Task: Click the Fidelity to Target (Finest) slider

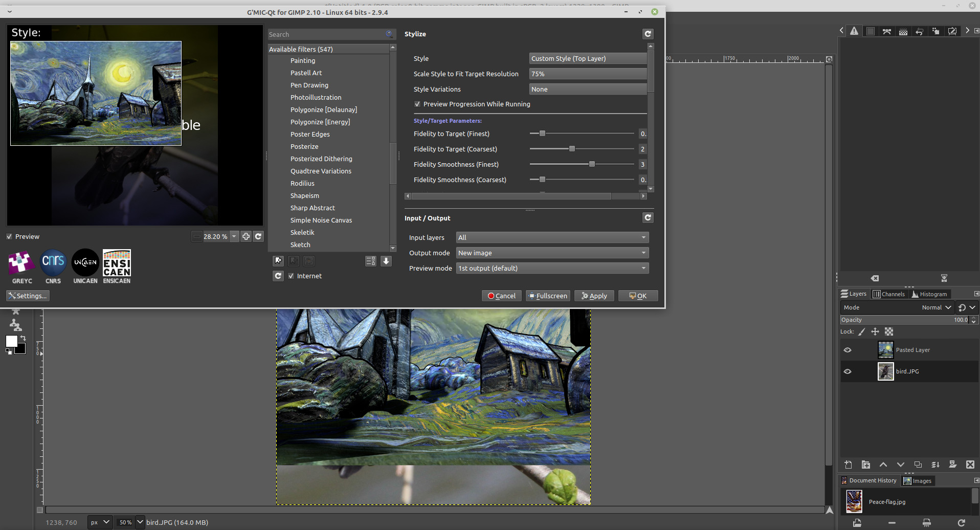Action: coord(582,134)
